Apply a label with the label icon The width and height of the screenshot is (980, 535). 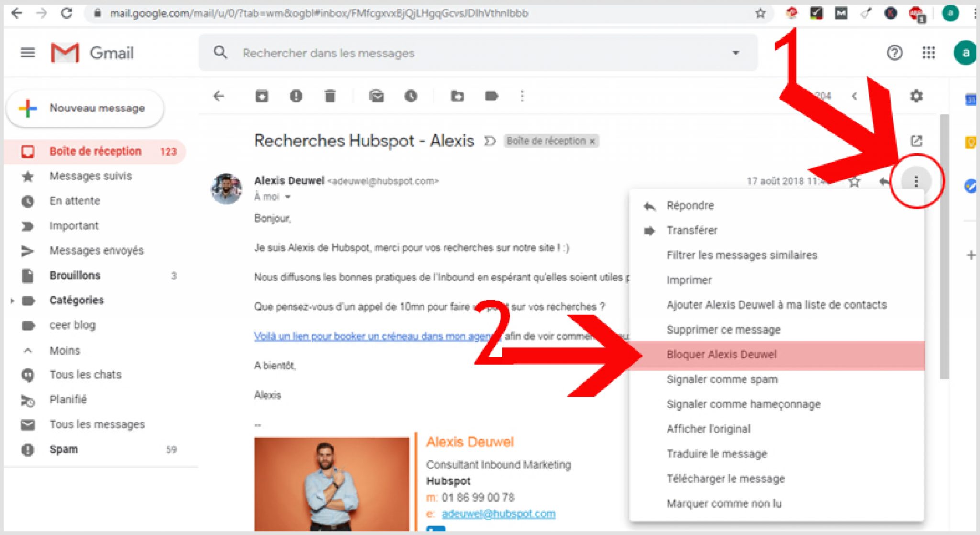(x=491, y=96)
